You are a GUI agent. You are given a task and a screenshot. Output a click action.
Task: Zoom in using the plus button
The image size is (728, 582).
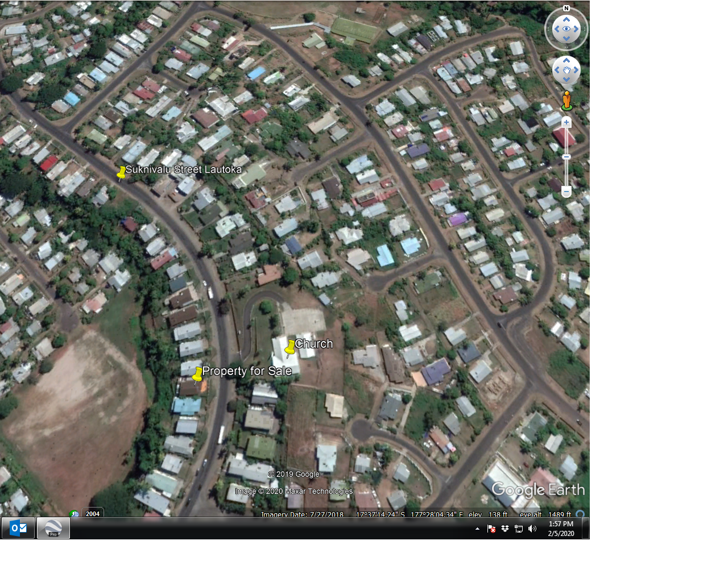click(566, 122)
